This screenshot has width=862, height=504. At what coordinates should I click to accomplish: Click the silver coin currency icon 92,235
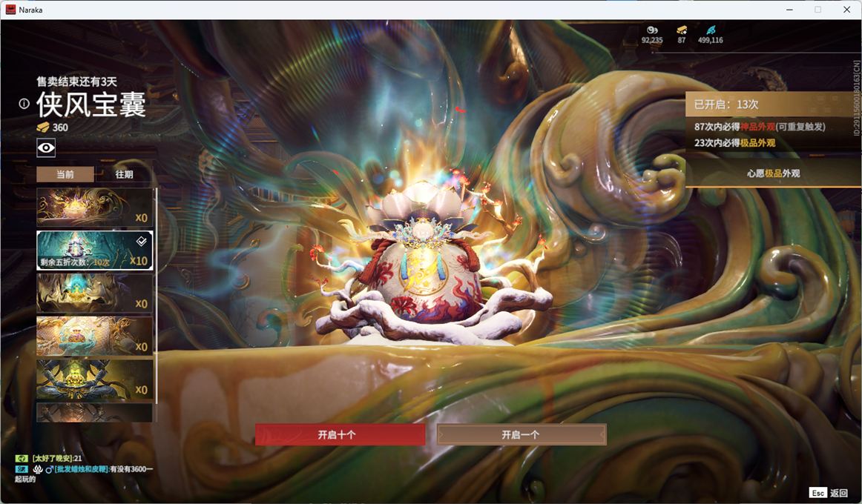[652, 30]
